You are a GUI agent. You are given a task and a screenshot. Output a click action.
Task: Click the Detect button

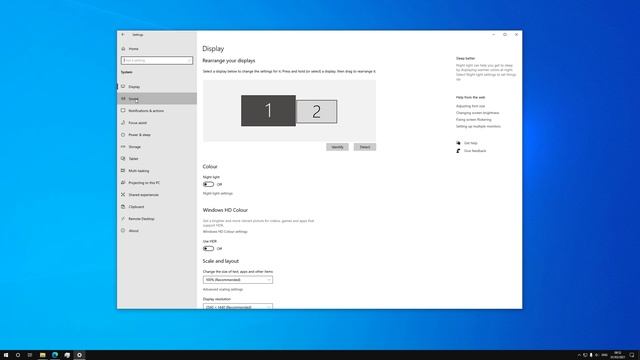(x=365, y=147)
